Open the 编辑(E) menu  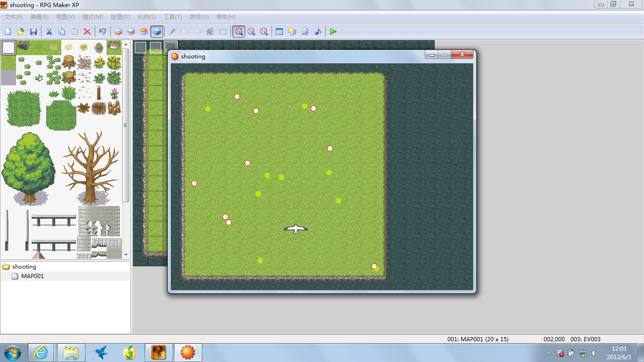coord(39,17)
